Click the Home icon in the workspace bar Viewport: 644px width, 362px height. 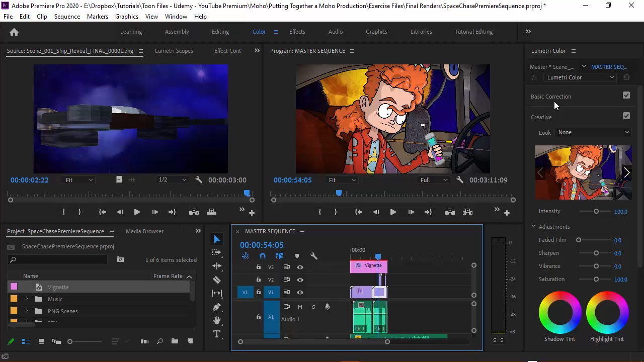tap(14, 32)
